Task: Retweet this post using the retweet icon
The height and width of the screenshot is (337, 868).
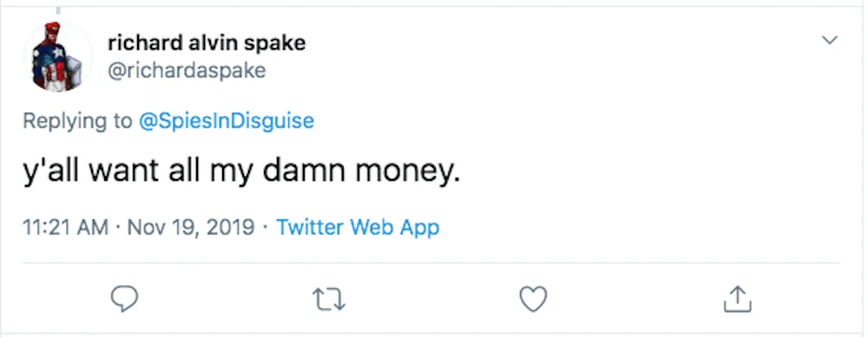Action: [329, 300]
